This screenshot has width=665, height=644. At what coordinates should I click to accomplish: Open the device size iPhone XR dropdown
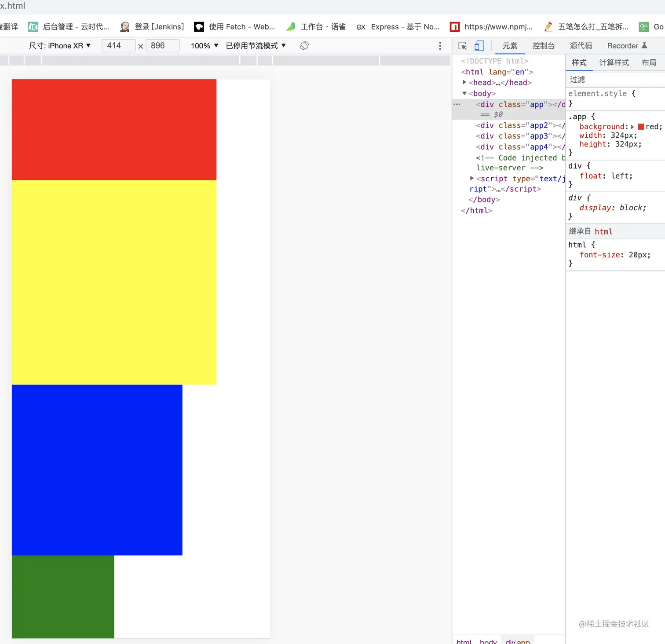pos(60,46)
